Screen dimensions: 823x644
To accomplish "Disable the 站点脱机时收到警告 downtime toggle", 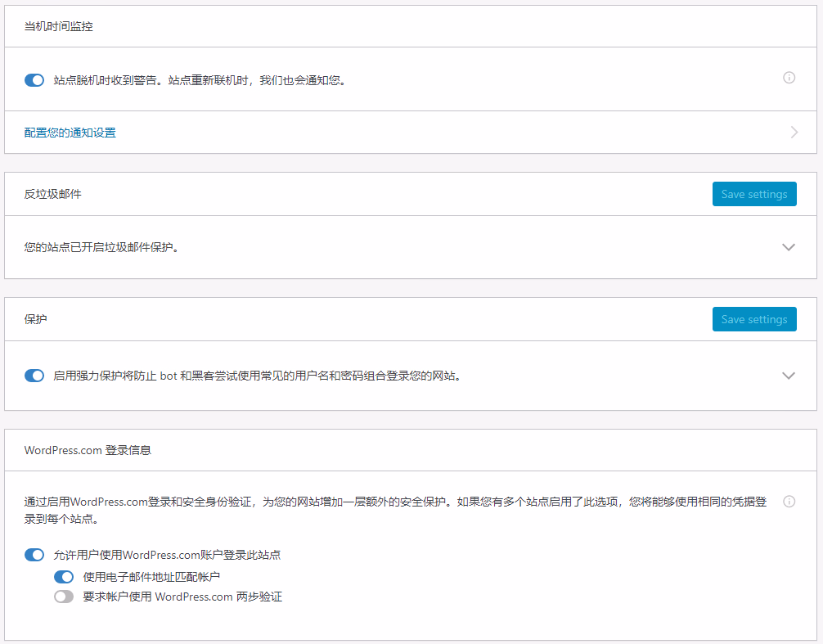I will click(34, 80).
